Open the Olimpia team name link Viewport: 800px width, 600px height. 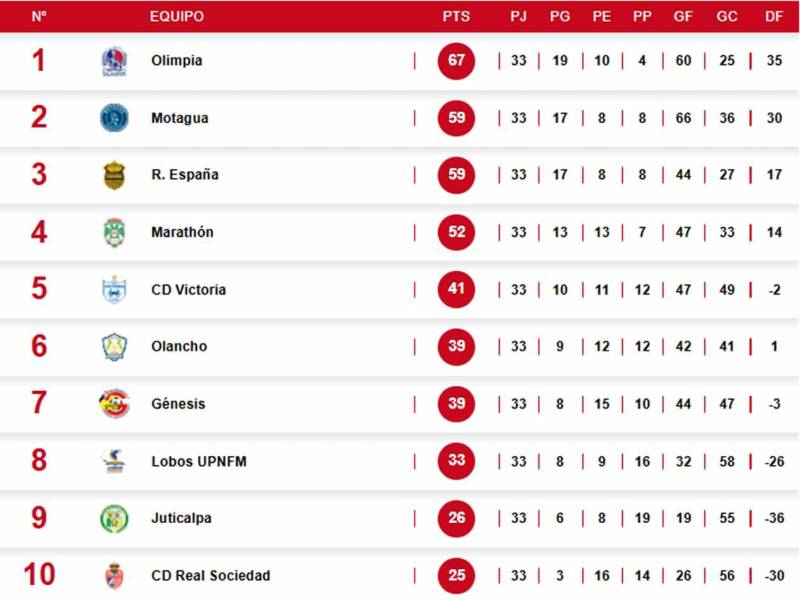(x=177, y=61)
